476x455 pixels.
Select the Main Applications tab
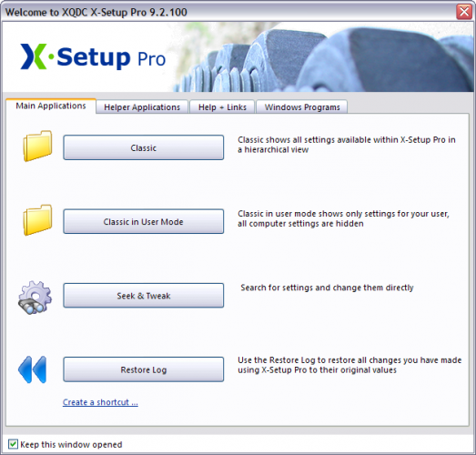(x=51, y=106)
